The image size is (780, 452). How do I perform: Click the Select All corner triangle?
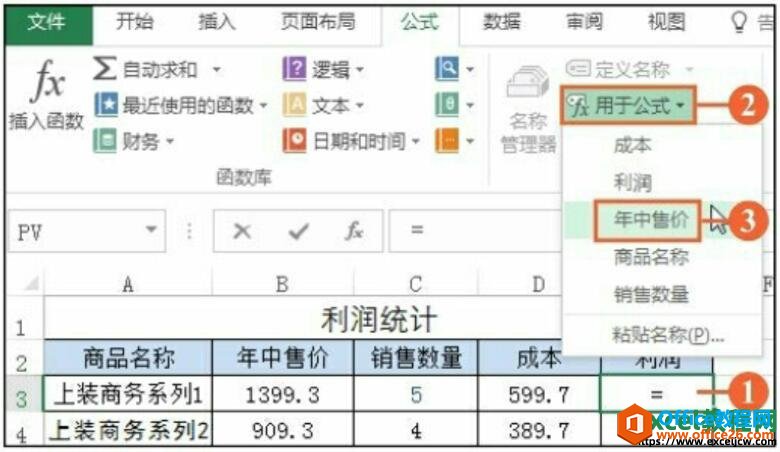tap(31, 283)
